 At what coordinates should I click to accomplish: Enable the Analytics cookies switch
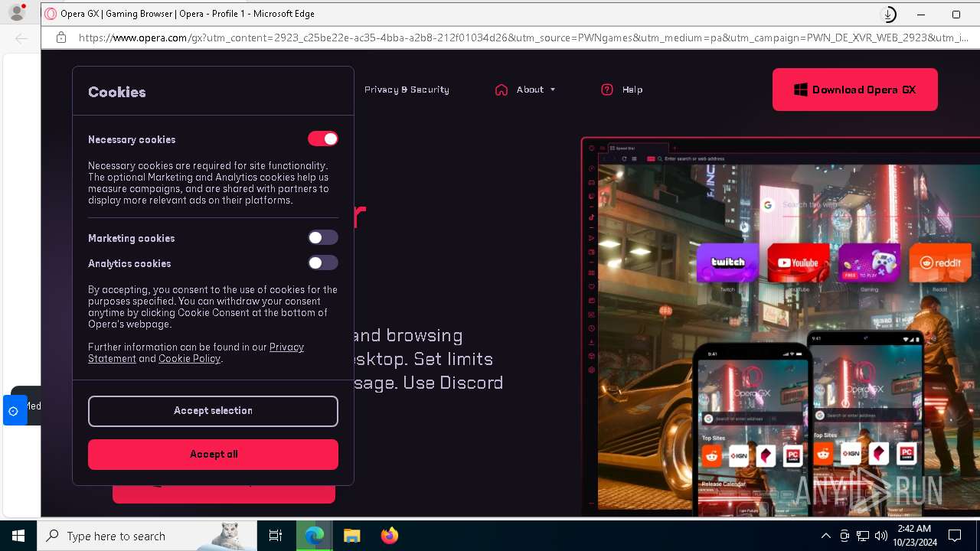click(323, 262)
